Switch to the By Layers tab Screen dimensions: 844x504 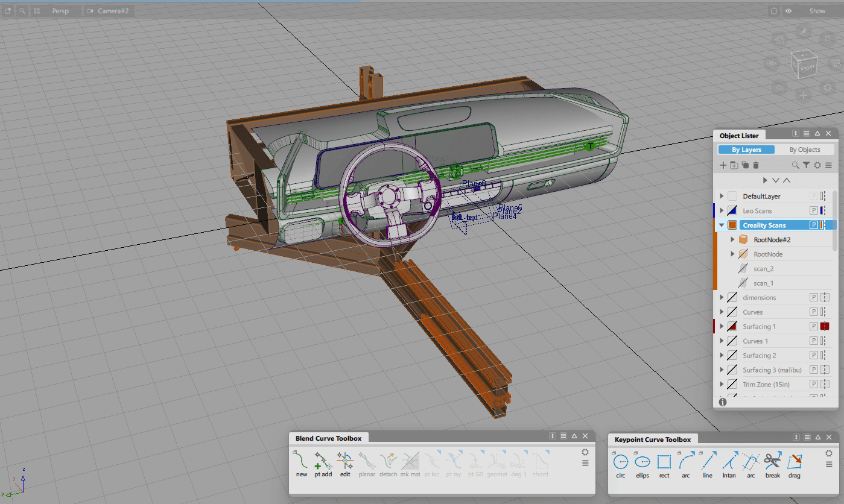(x=747, y=150)
